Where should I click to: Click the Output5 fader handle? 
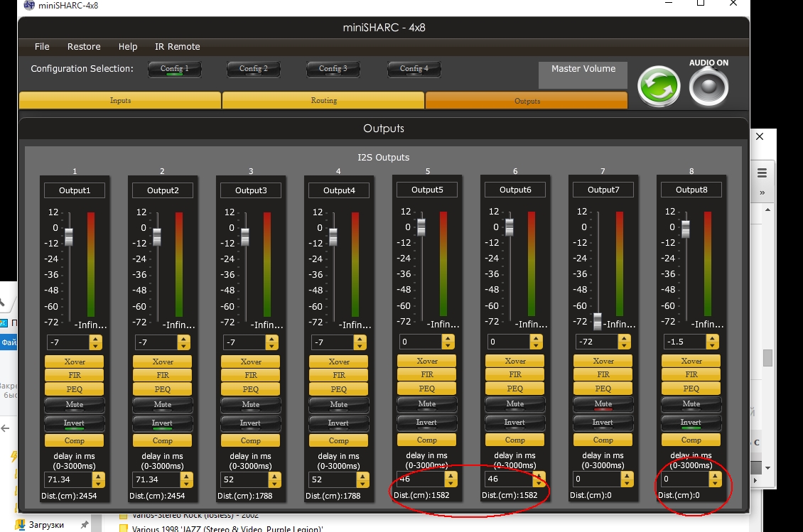(x=421, y=227)
